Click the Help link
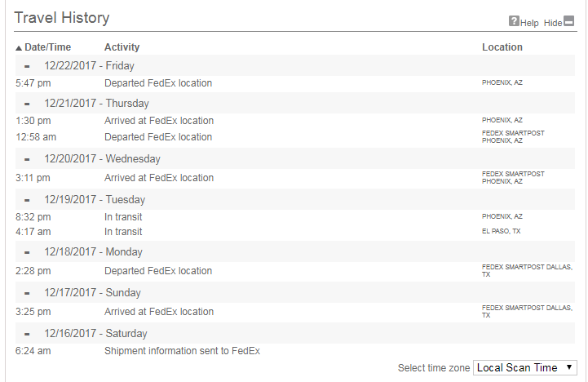Image resolution: width=588 pixels, height=382 pixels. tap(530, 23)
